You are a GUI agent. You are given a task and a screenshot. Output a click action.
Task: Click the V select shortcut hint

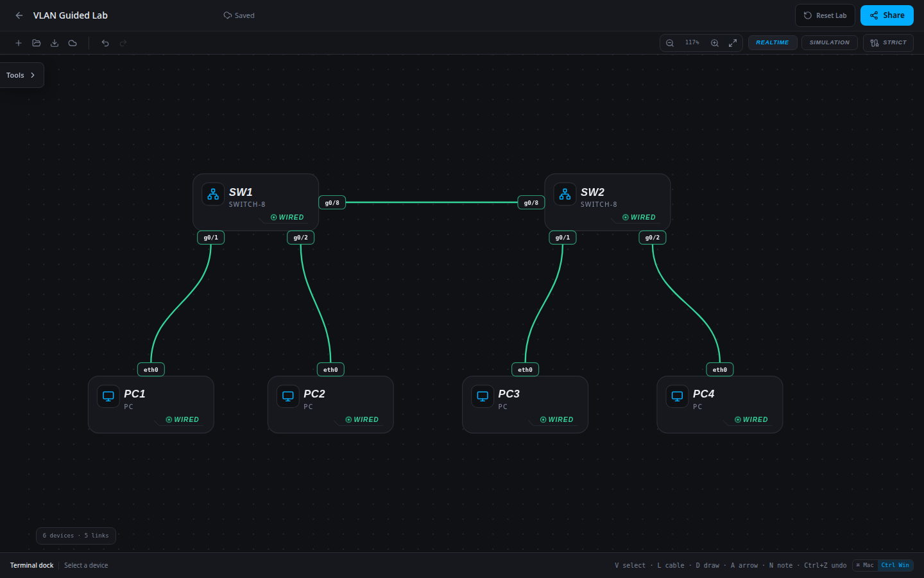pyautogui.click(x=630, y=565)
